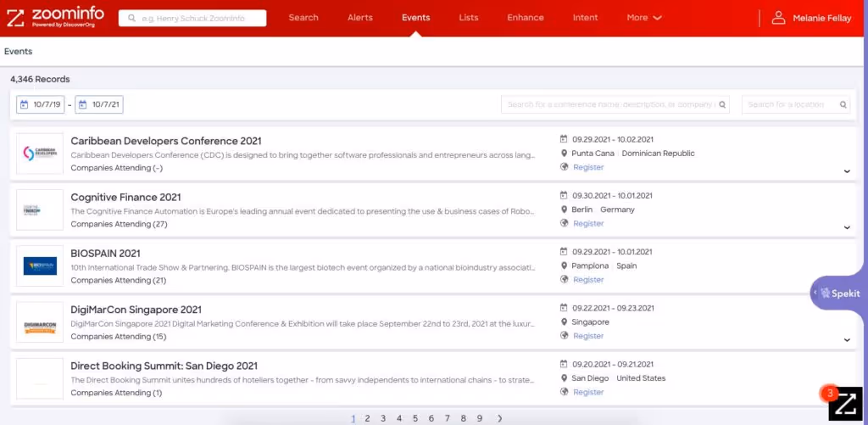Click the location pin icon next to Singapore
Image resolution: width=868 pixels, height=425 pixels.
(564, 322)
